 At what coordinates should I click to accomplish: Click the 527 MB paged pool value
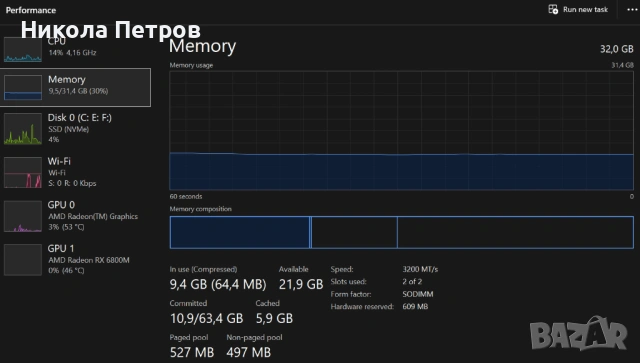coord(191,352)
